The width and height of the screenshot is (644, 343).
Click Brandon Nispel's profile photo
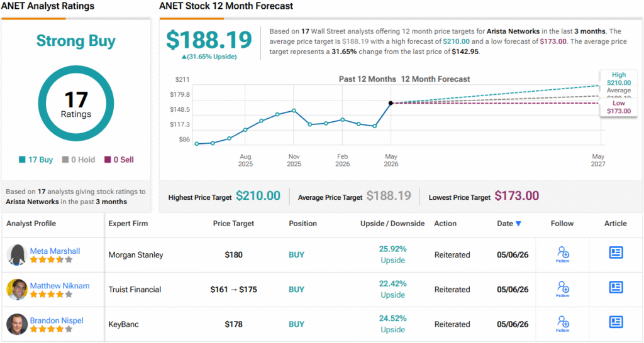17,324
